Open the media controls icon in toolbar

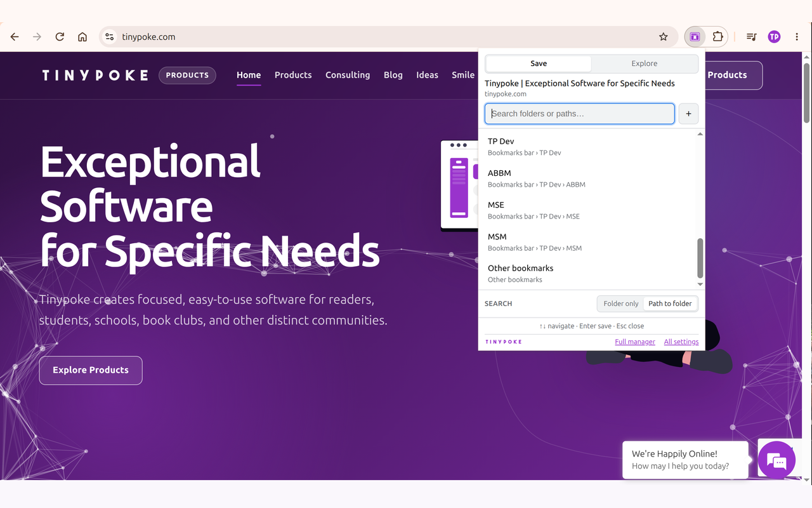click(752, 37)
